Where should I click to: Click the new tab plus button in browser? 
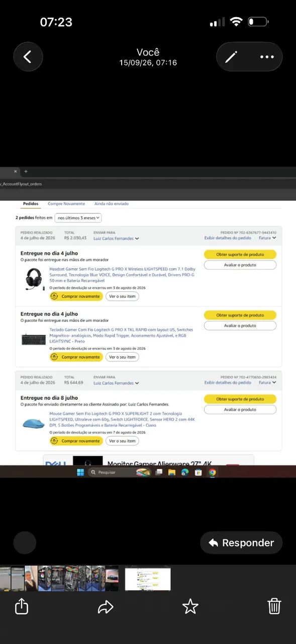[x=26, y=172]
